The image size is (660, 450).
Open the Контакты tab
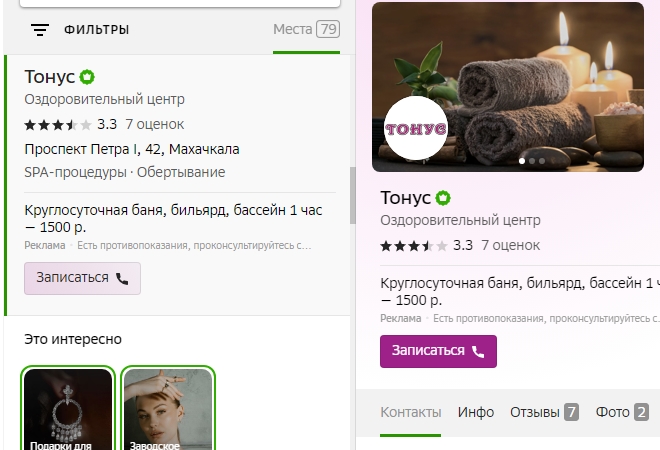(x=410, y=411)
